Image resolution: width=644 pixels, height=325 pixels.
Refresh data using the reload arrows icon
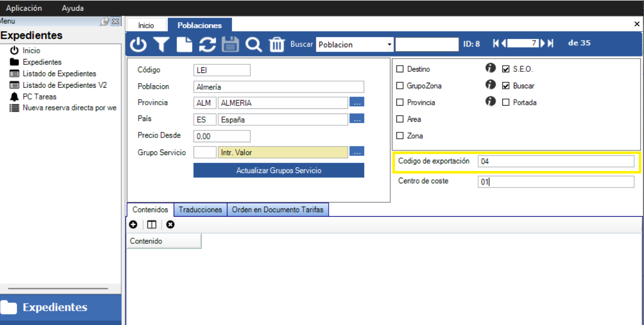pyautogui.click(x=207, y=45)
